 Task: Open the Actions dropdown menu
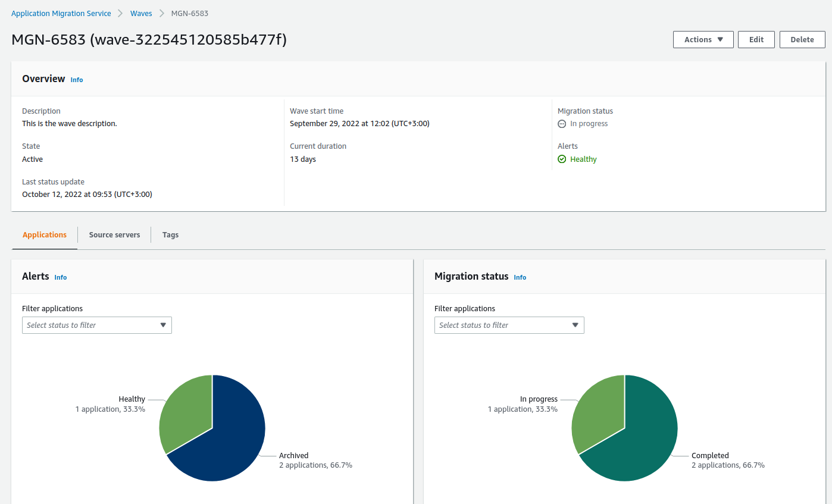703,39
